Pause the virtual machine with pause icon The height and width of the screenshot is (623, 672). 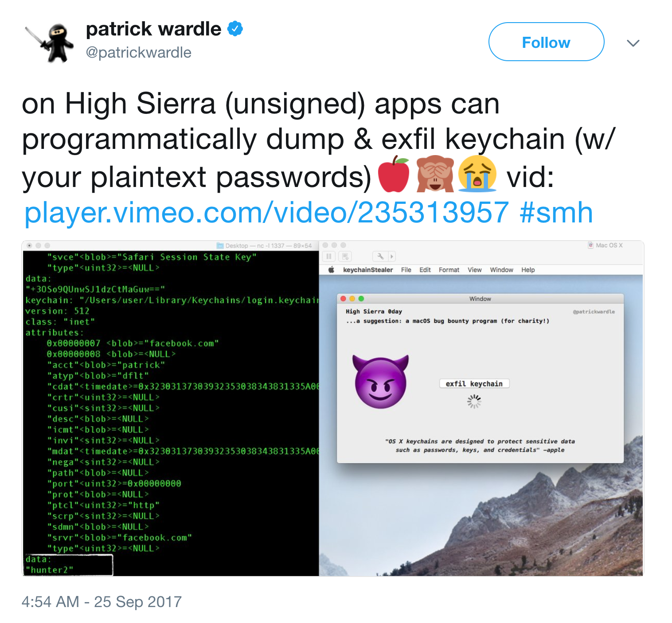point(328,256)
